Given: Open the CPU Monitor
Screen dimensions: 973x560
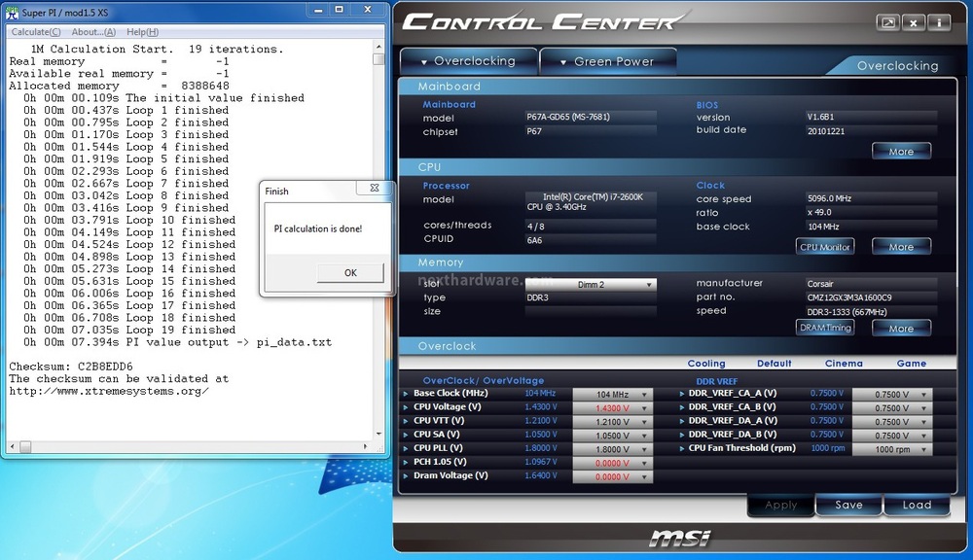Looking at the screenshot, I should 825,247.
